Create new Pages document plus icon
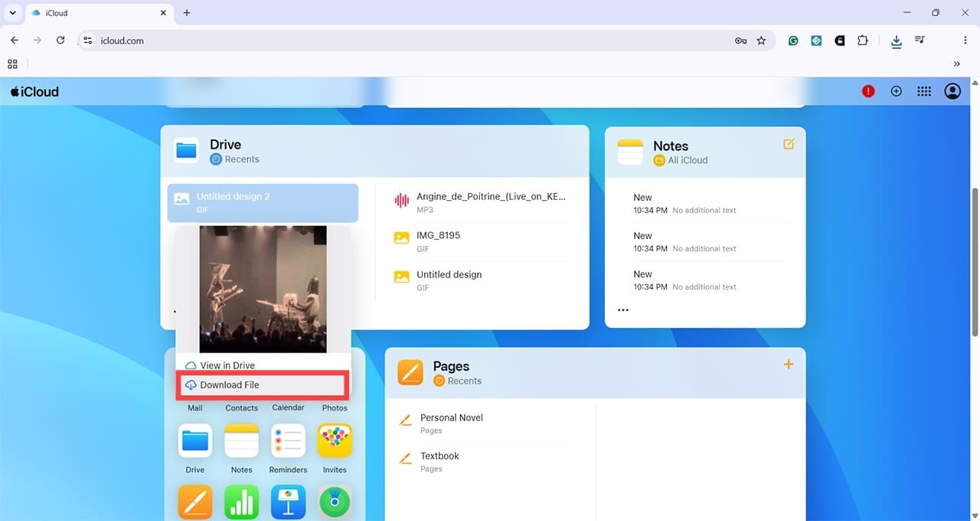 point(789,365)
